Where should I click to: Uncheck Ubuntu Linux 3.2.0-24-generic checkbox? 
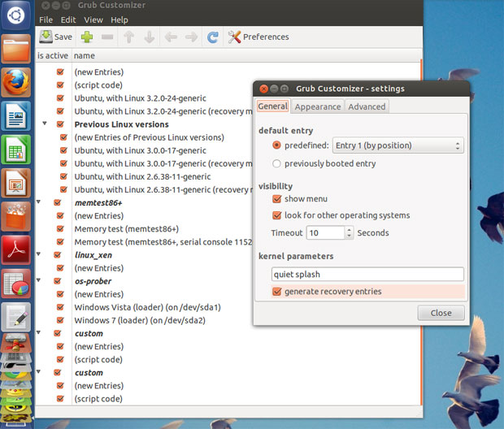[60, 98]
